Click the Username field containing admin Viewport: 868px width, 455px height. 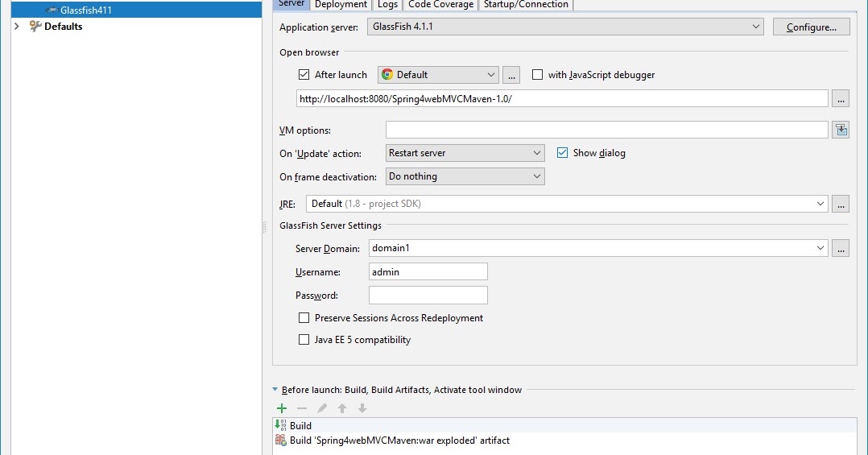pos(428,271)
